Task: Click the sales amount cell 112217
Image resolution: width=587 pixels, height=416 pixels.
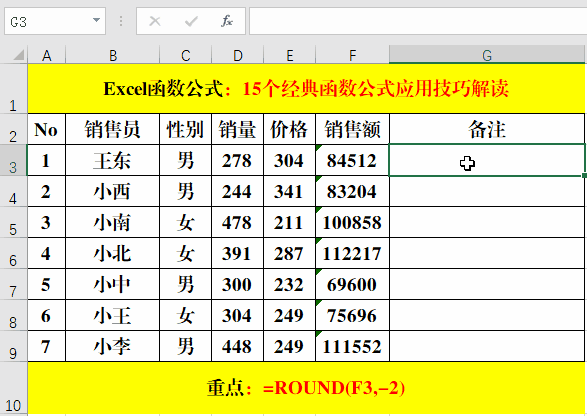Action: click(353, 254)
